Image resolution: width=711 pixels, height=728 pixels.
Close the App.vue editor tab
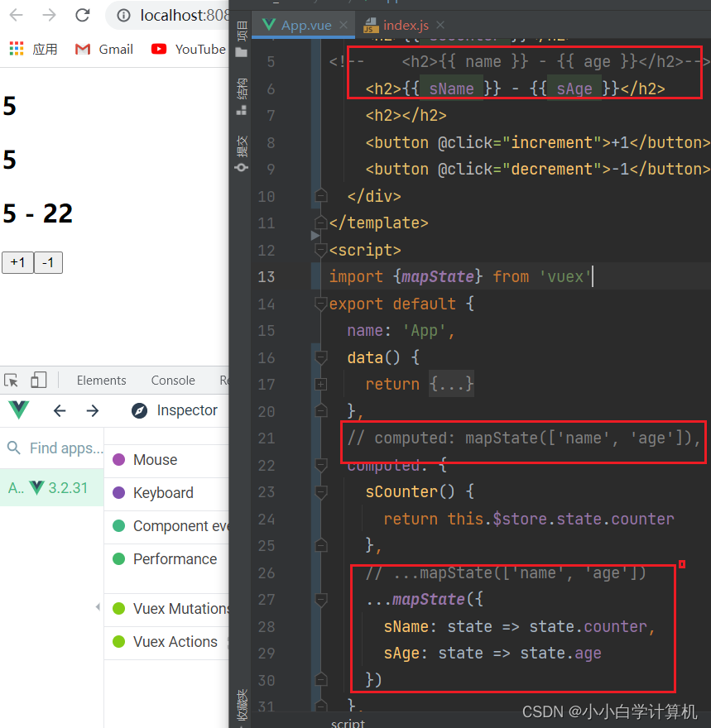coord(343,25)
